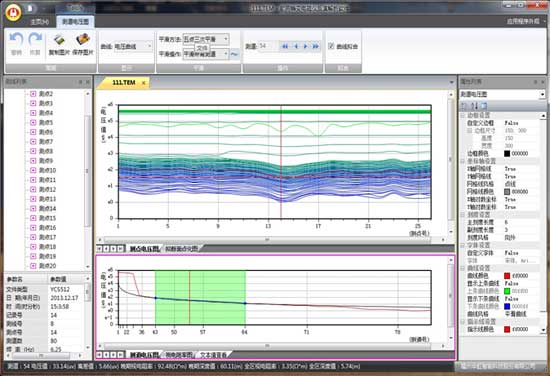Click the redo arrow icon in the ribbon
This screenshot has height=376, width=550.
(x=35, y=40)
